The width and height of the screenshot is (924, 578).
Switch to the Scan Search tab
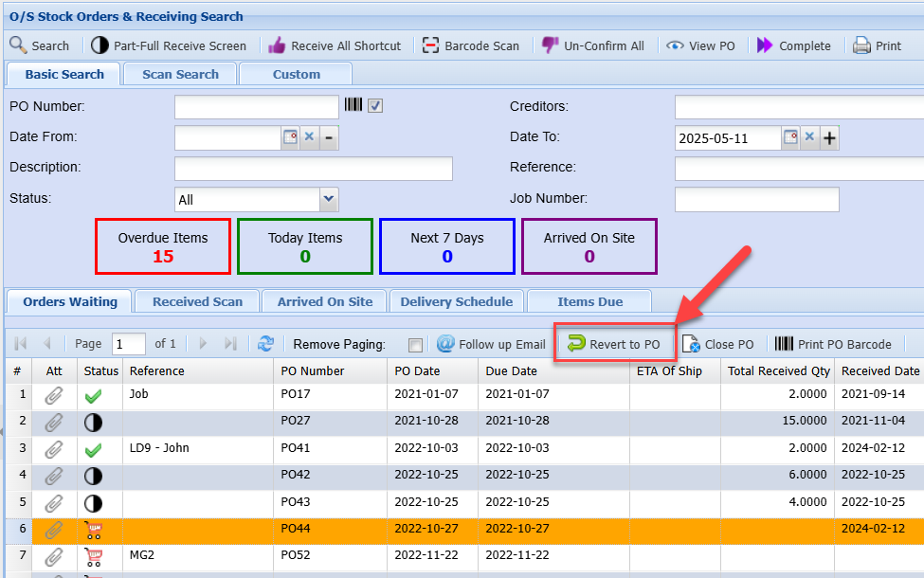point(180,74)
